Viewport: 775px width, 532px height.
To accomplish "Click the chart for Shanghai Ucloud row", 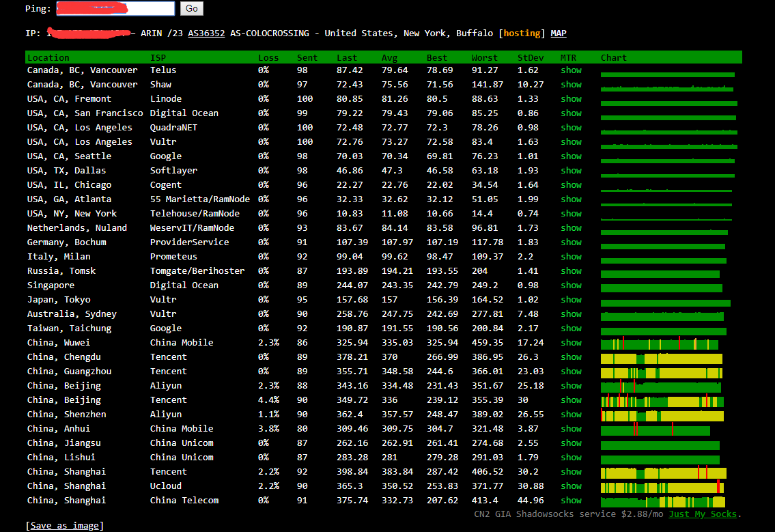I will pyautogui.click(x=662, y=487).
